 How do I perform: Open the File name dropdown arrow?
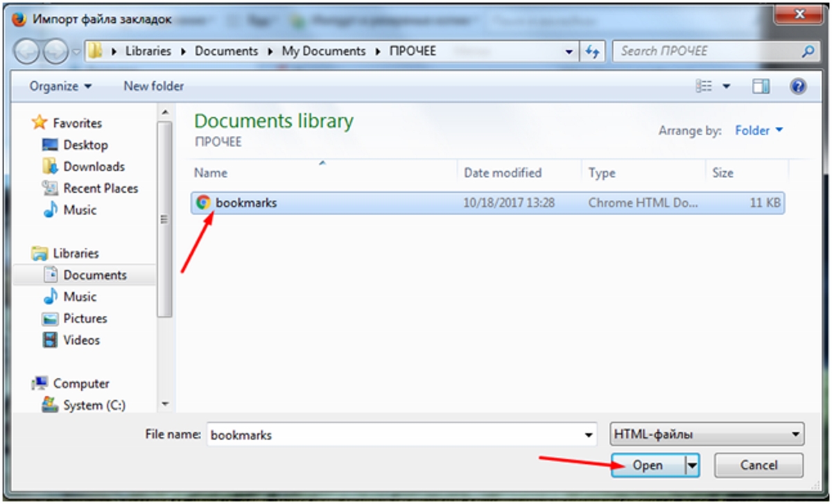(x=589, y=435)
